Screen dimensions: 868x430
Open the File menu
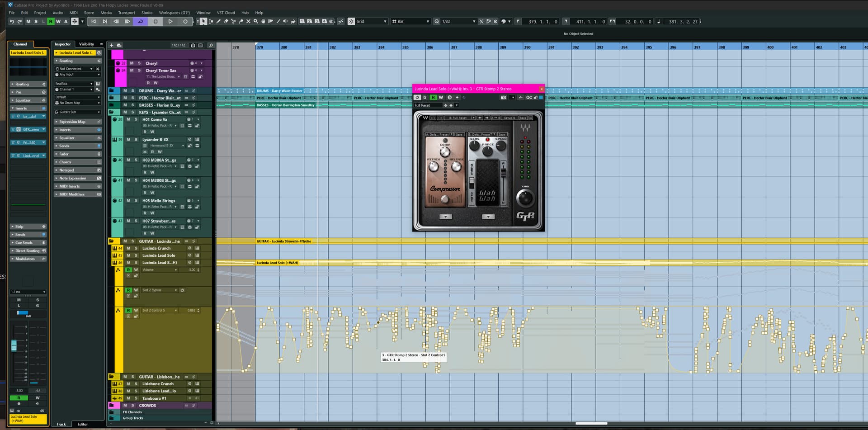click(x=12, y=13)
